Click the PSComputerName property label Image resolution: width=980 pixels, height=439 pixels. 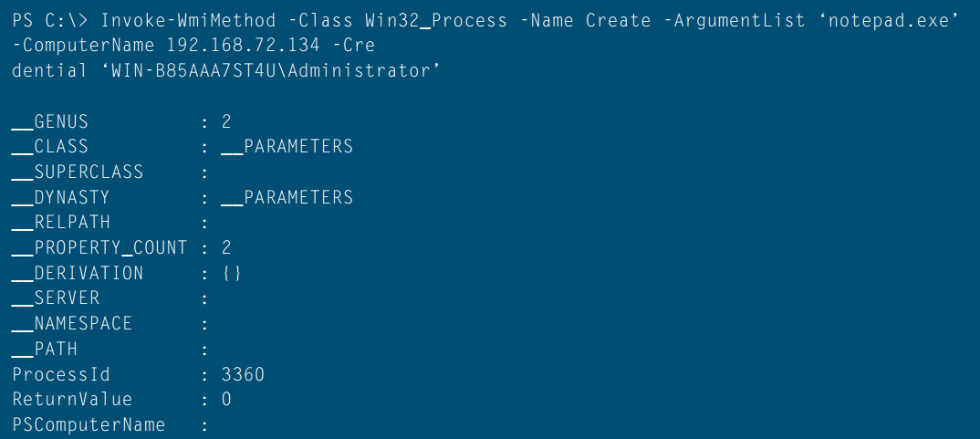coord(89,425)
